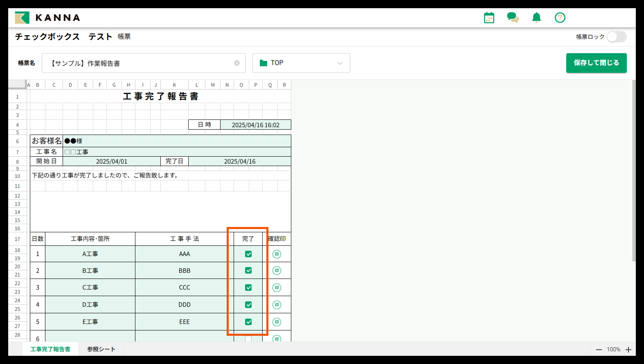Image resolution: width=644 pixels, height=364 pixels.
Task: Uncheck the 完了 checkbox for D工事
Action: pos(248,304)
